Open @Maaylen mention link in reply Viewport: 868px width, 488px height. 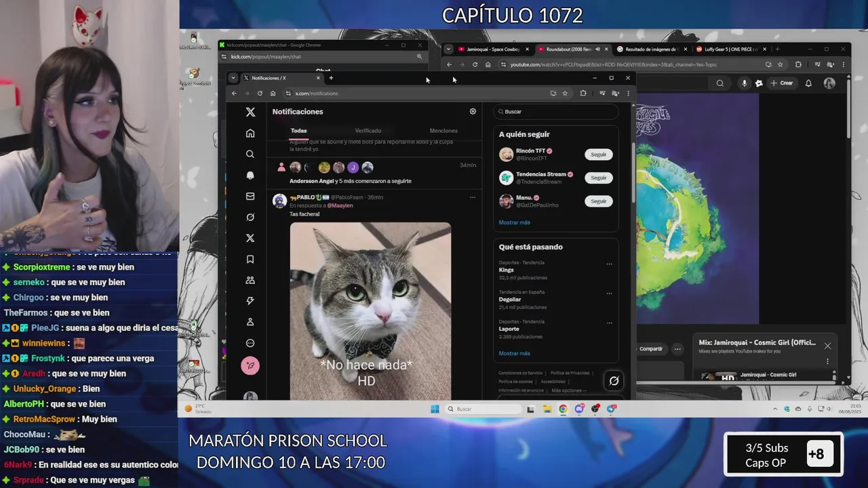tap(340, 205)
